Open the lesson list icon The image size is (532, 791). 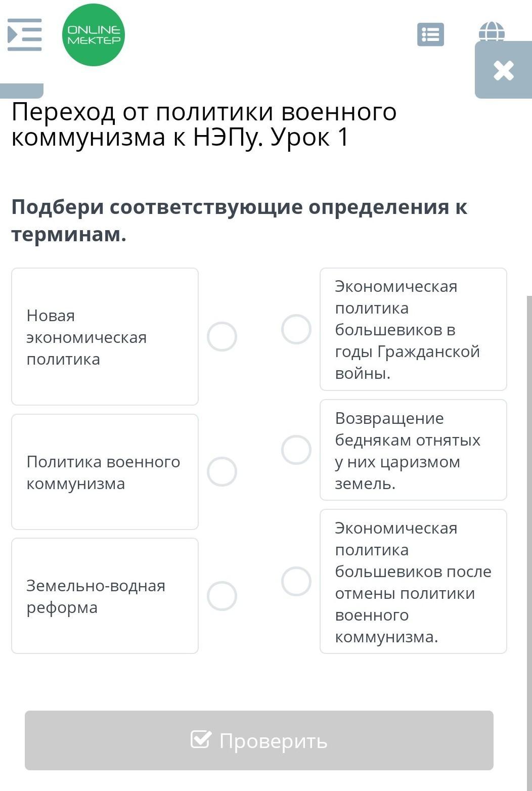pos(430,34)
